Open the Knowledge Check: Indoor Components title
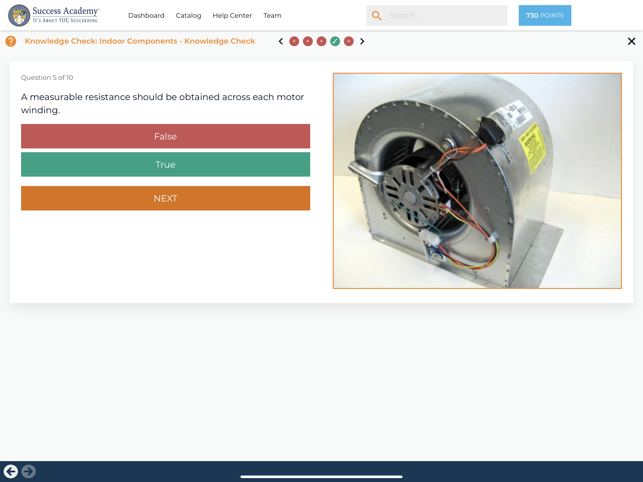 (140, 41)
